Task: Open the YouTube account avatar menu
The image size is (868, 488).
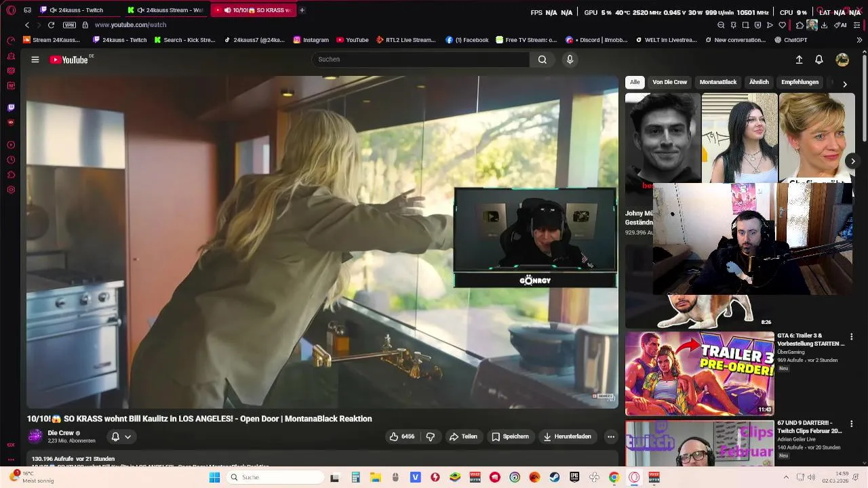Action: (x=842, y=60)
